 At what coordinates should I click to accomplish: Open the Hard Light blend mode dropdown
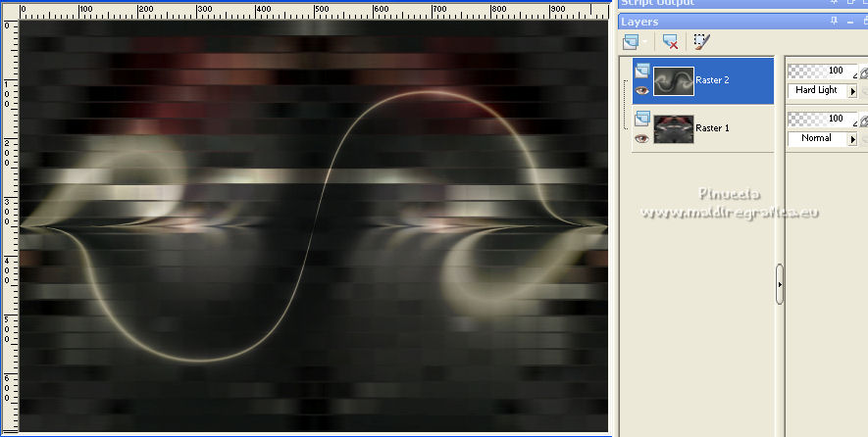(852, 91)
